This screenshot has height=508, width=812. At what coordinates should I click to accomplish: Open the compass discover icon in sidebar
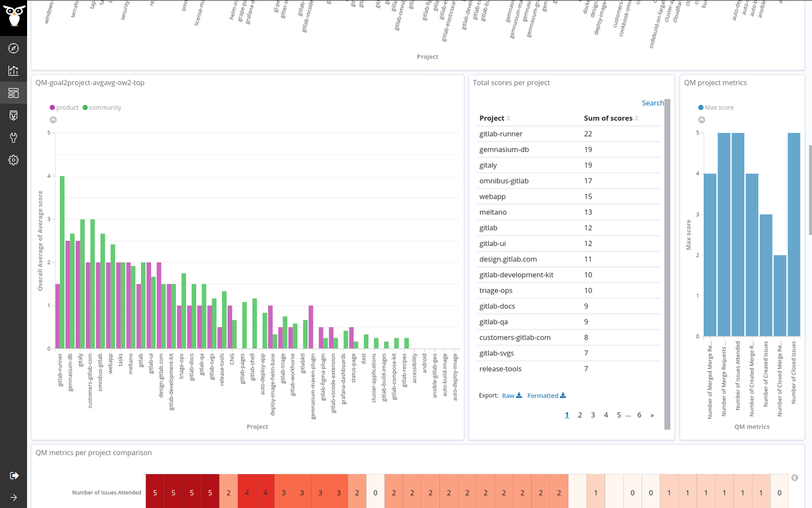[x=13, y=48]
